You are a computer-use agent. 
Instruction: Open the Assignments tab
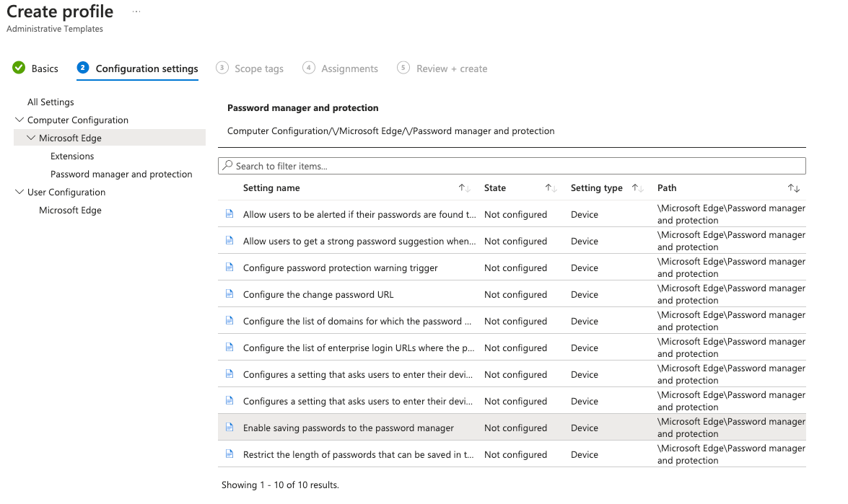pyautogui.click(x=349, y=68)
